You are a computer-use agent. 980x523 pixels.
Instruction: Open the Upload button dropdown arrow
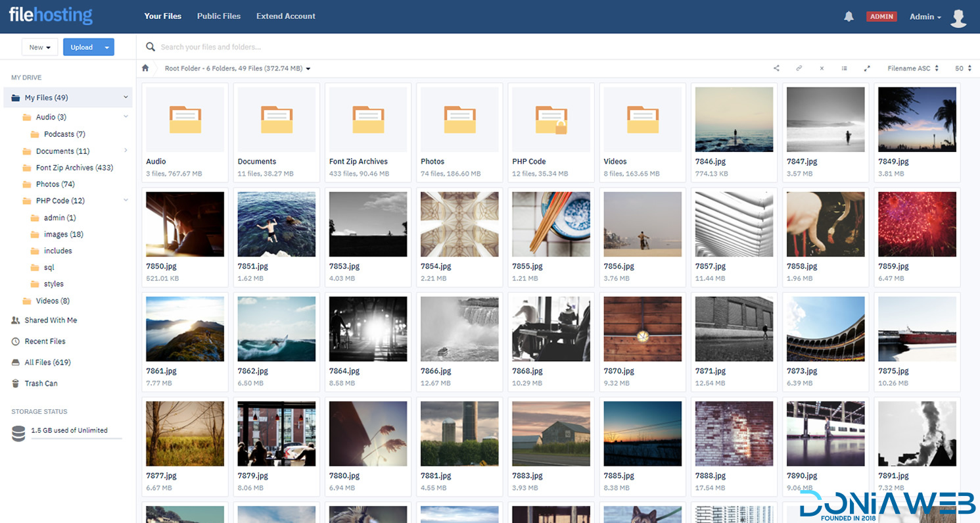point(107,47)
